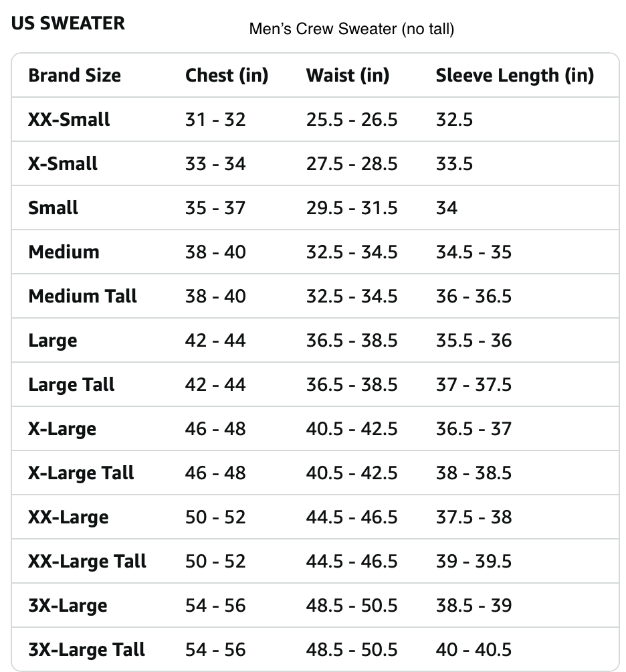Click the 29.5 - 31.5 waist value
Viewport: 626px width, 672px height.
(x=352, y=208)
